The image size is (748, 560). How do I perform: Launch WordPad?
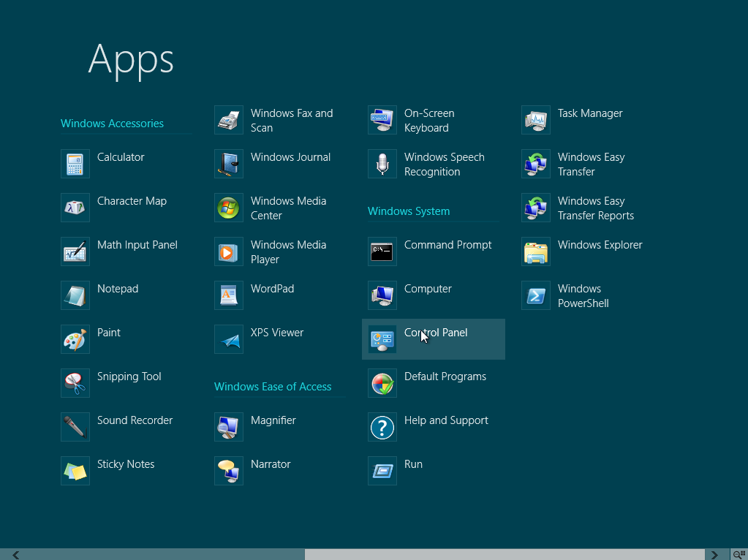click(254, 295)
